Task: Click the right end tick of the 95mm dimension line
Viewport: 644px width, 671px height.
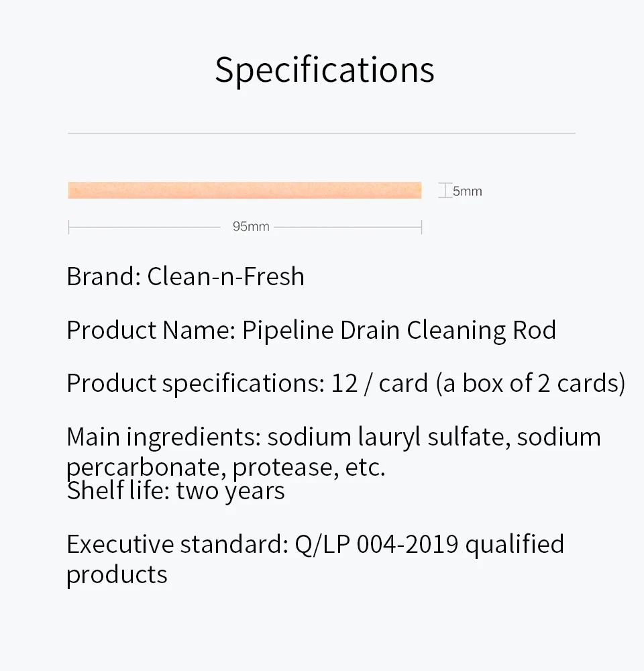Action: pos(421,227)
